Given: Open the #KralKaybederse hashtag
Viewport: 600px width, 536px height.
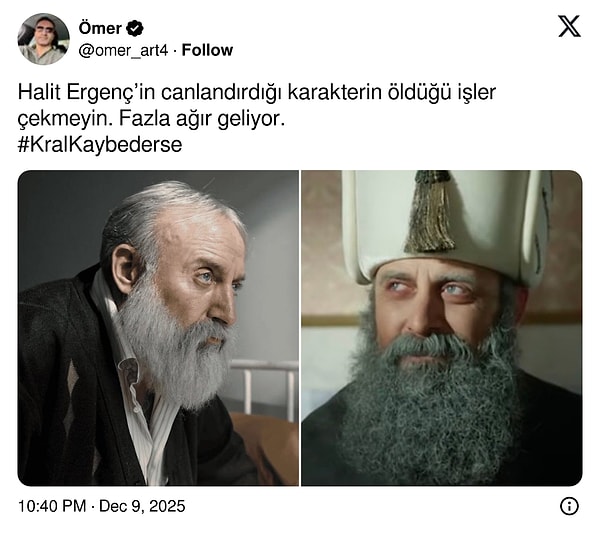Looking at the screenshot, I should (x=100, y=145).
